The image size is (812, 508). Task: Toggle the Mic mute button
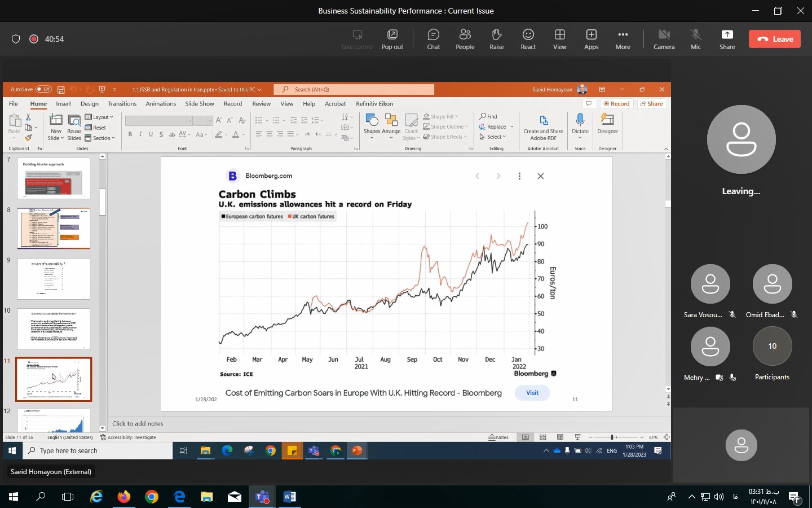point(696,39)
